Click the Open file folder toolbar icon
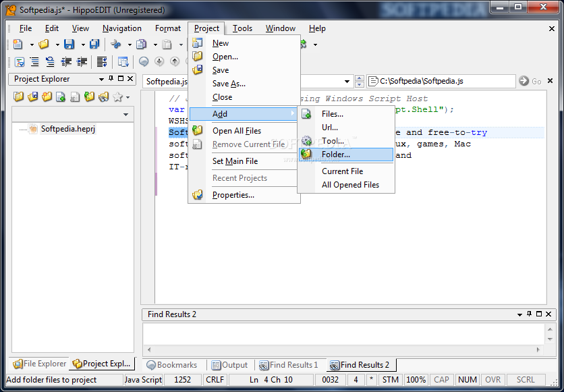The image size is (564, 392). click(44, 45)
